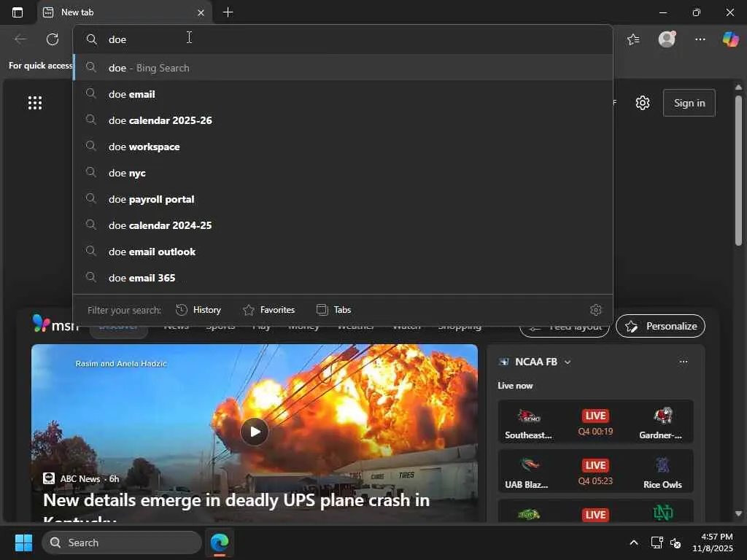
Task: Open the network status tray icon
Action: pos(657,542)
